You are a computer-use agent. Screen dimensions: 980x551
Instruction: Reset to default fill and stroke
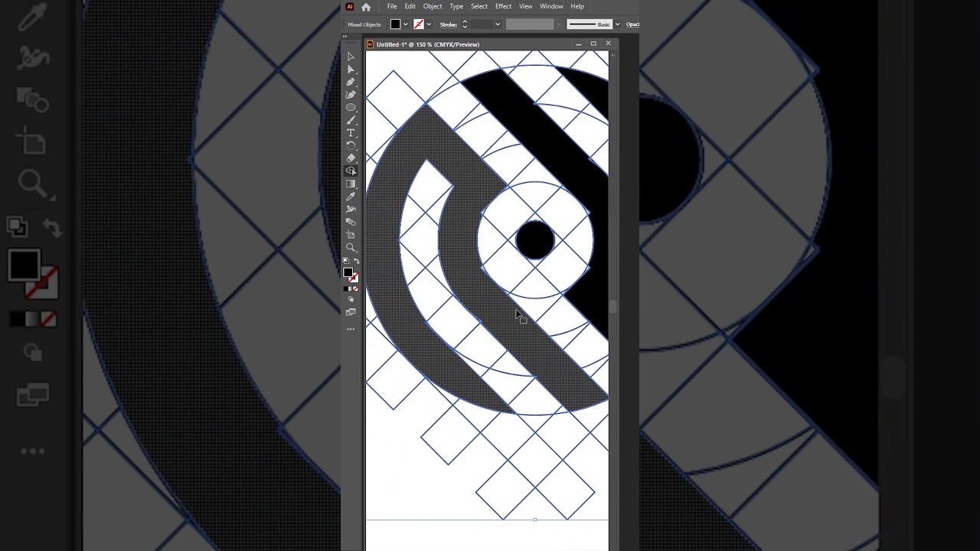(x=345, y=261)
